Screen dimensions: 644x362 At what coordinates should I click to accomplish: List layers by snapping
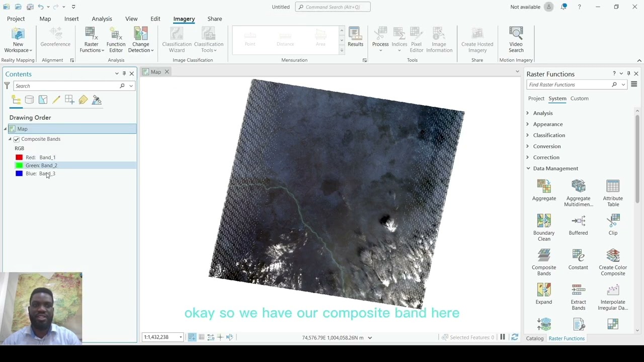click(x=69, y=100)
